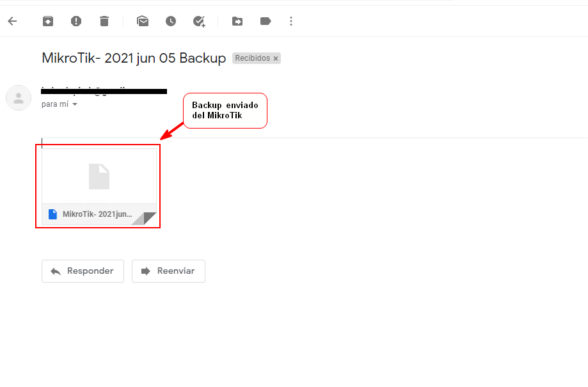Click the 'MikroTik- 2021 jun 05 Backup' subject
Screen dimensions: 588x387
pos(134,58)
